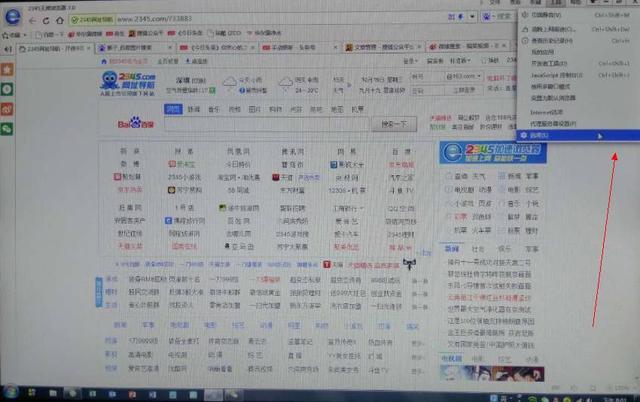Focus the mail account name field
640x402 pixels.
click(x=427, y=76)
